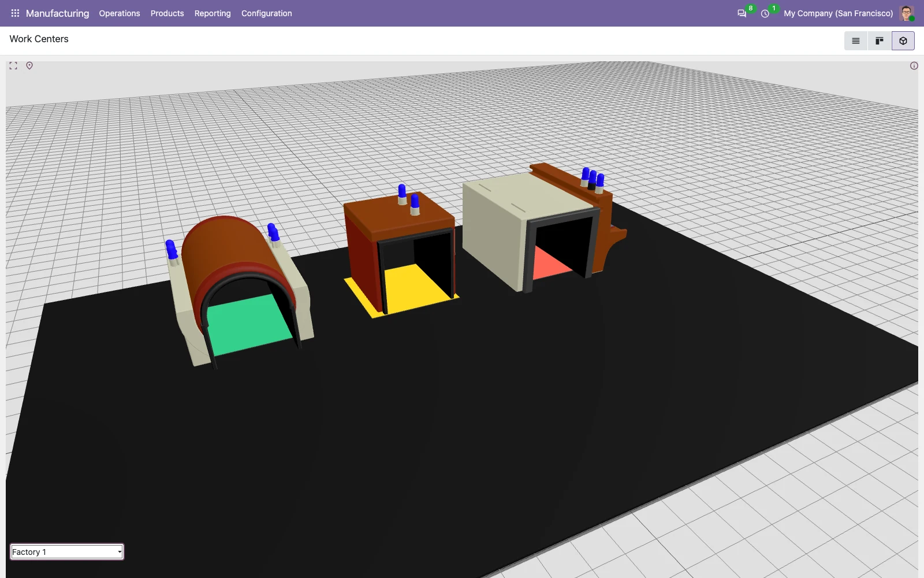Open the Configuration menu

(267, 13)
